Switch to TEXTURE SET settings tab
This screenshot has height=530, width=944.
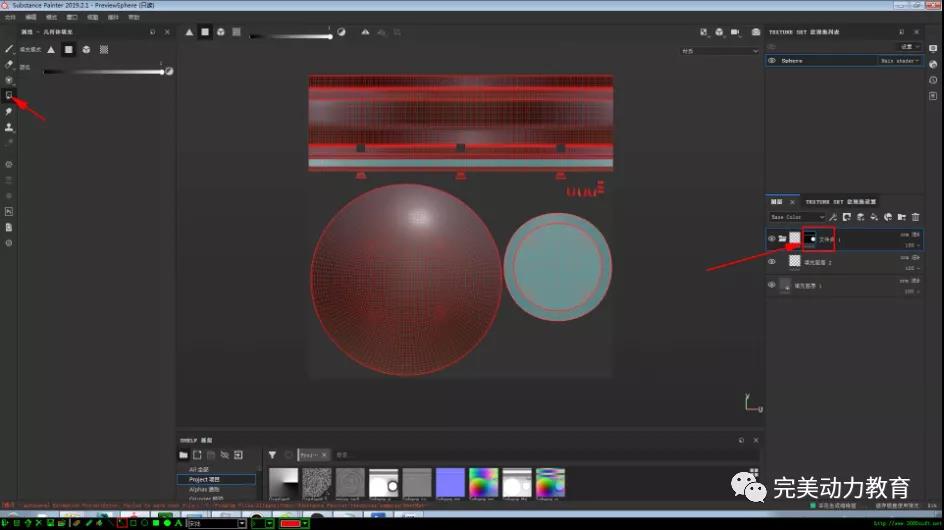coord(840,202)
